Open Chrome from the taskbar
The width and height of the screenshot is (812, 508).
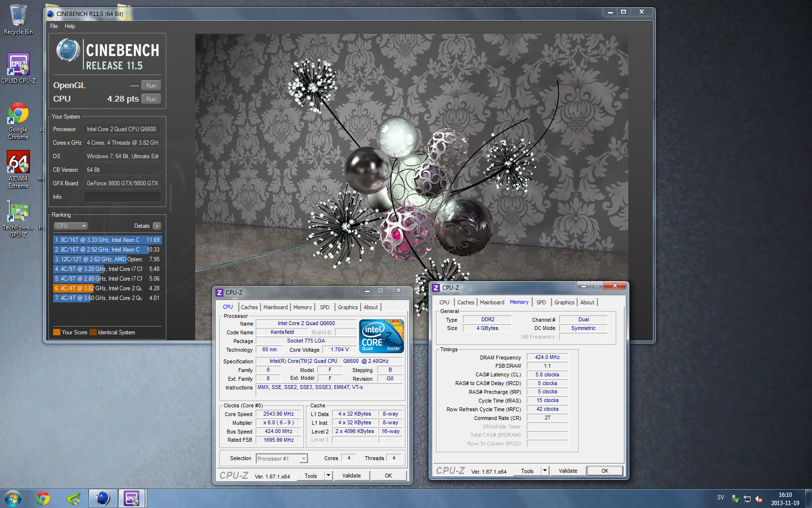click(43, 498)
